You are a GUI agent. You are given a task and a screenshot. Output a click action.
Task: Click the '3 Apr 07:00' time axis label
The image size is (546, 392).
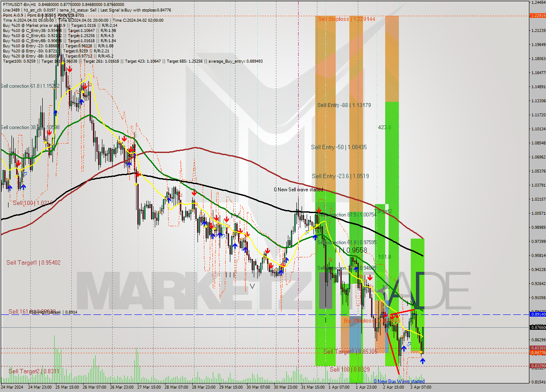coord(421,387)
